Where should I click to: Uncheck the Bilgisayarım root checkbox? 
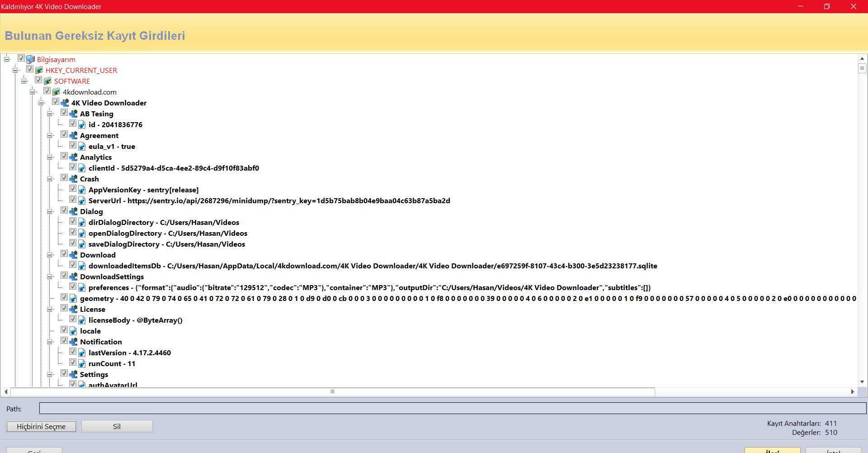coord(21,58)
